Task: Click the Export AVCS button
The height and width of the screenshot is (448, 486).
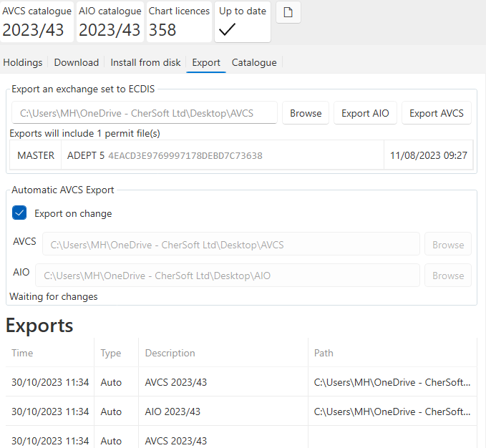Action: (437, 113)
